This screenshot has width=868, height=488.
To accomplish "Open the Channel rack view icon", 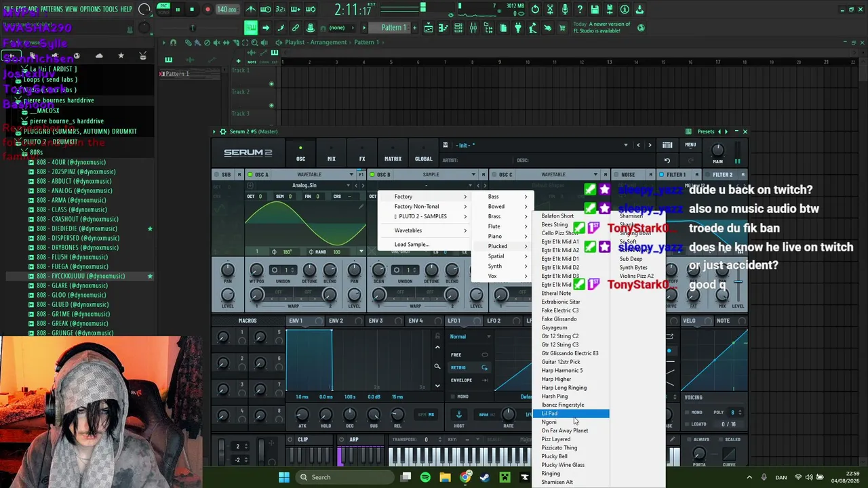I will coord(458,28).
